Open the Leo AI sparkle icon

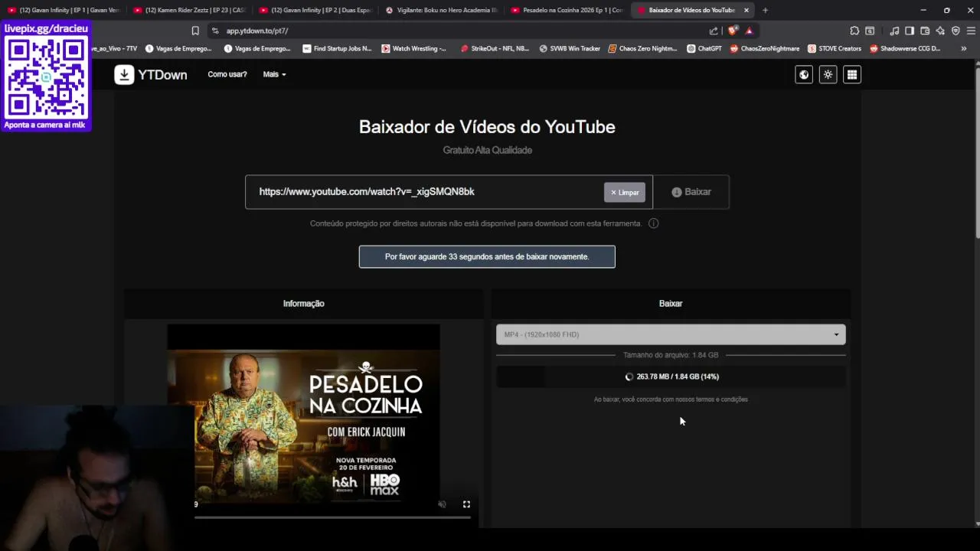click(940, 31)
